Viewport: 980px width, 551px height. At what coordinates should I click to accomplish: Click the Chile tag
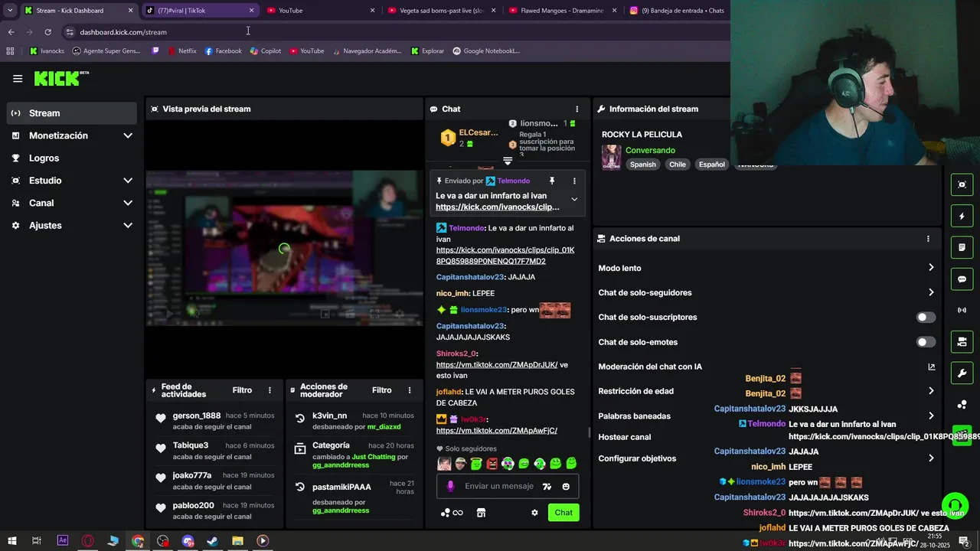[x=678, y=165]
